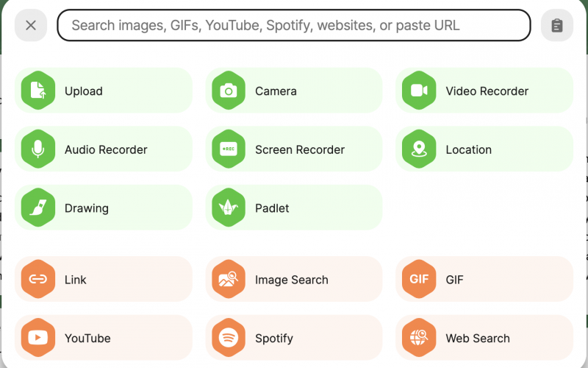Focus the search or paste URL field
This screenshot has height=368, width=588.
pyautogui.click(x=293, y=25)
